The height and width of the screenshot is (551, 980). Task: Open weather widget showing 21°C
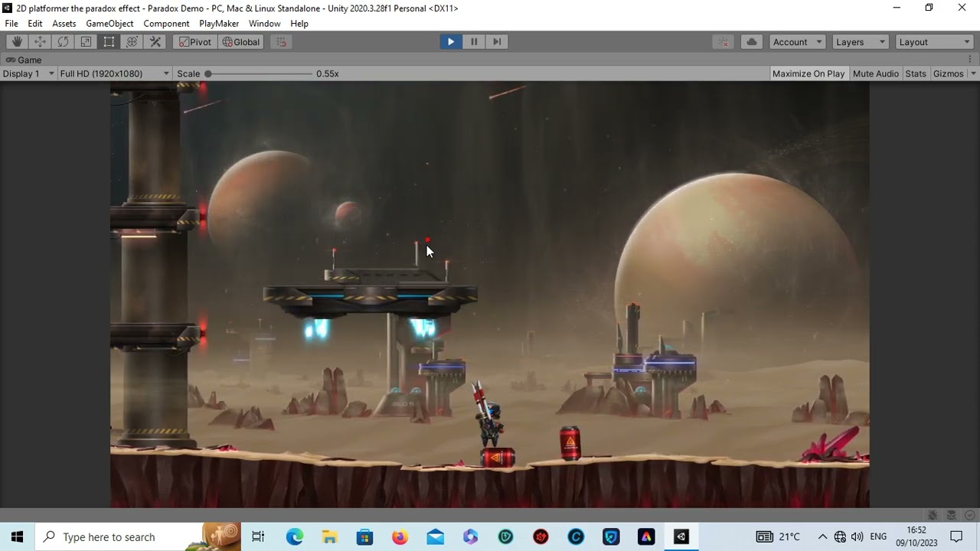(778, 536)
